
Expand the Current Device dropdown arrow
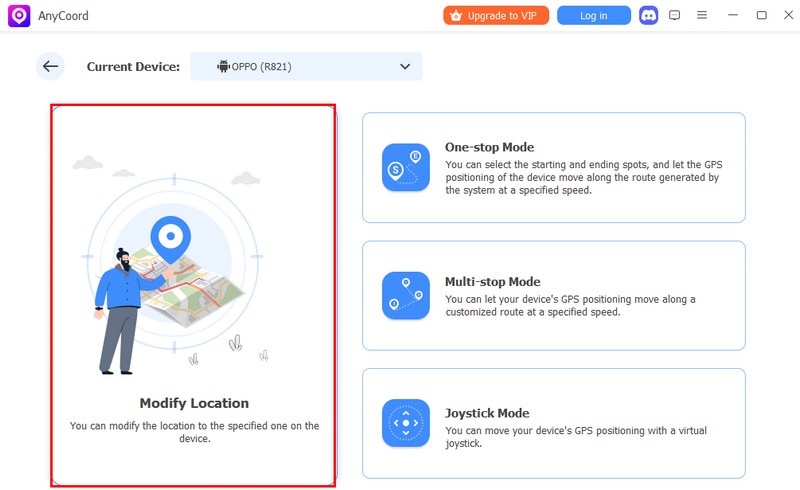(405, 67)
